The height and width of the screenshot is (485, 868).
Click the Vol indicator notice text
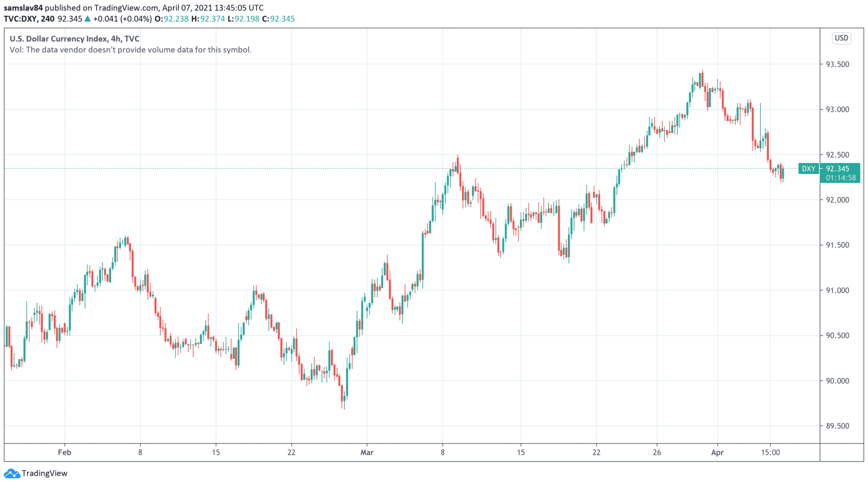click(x=131, y=50)
